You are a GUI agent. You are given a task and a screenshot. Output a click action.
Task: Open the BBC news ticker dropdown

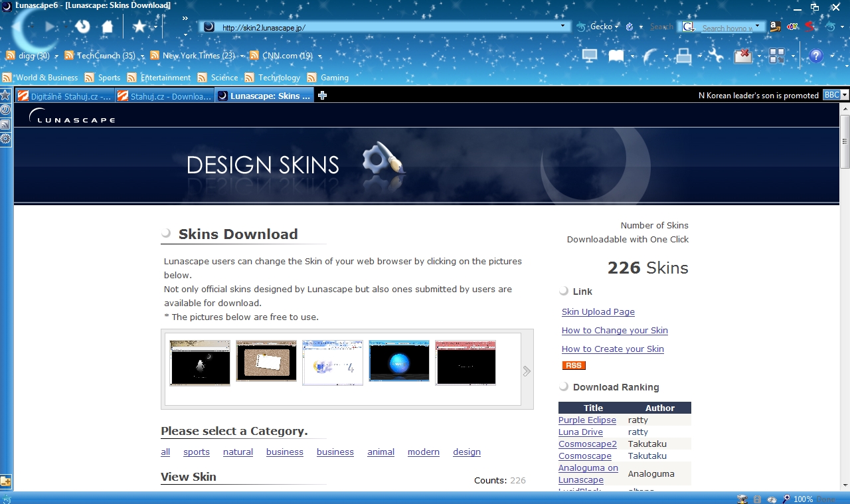pos(845,96)
